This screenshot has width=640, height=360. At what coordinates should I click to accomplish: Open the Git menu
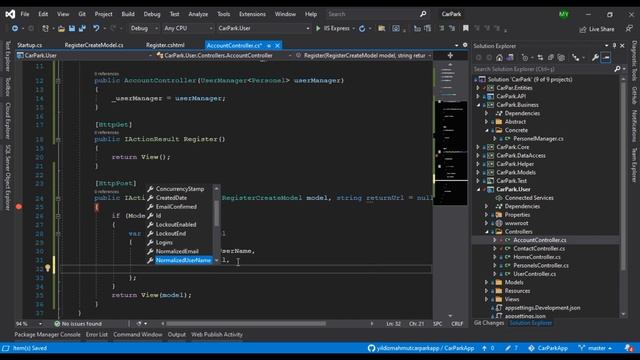coord(82,14)
